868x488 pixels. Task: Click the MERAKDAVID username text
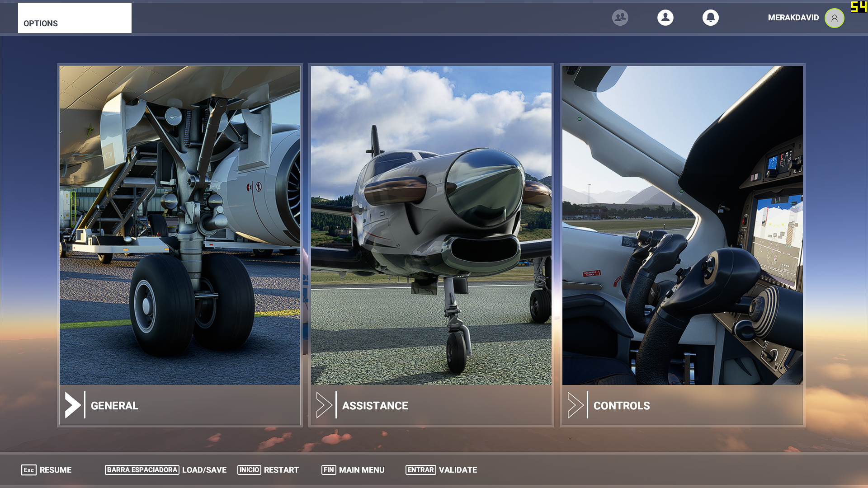click(793, 18)
